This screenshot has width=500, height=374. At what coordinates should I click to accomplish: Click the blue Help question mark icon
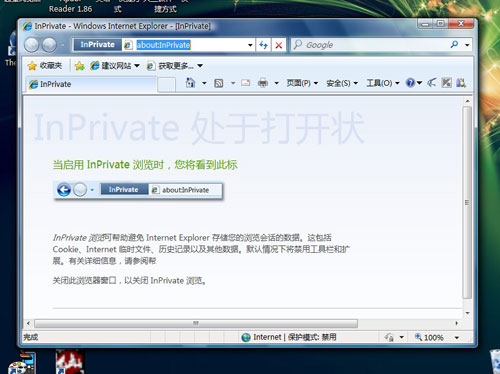pyautogui.click(x=410, y=83)
